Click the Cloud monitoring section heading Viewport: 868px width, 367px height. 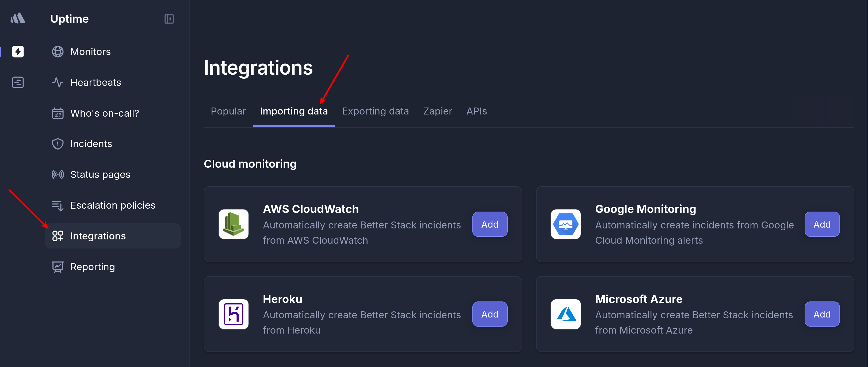(x=250, y=164)
